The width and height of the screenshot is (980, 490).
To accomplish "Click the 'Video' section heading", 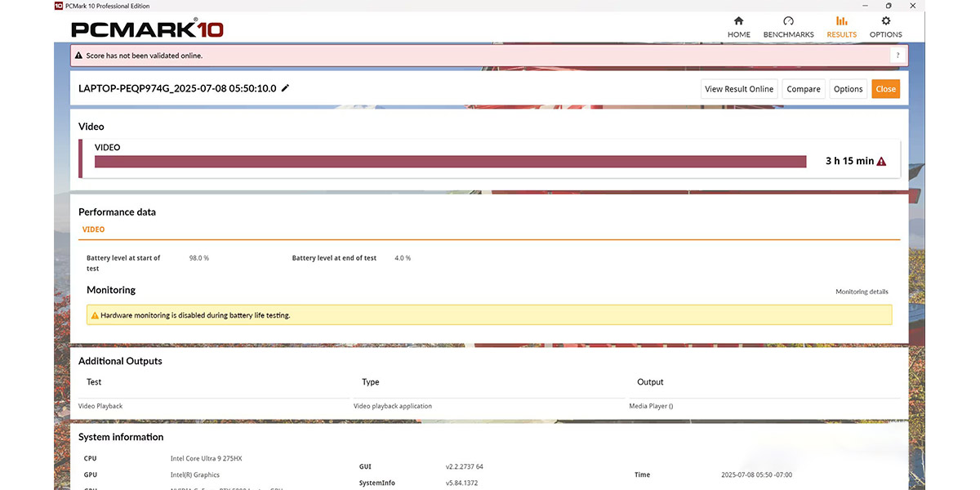I will pyautogui.click(x=91, y=127).
